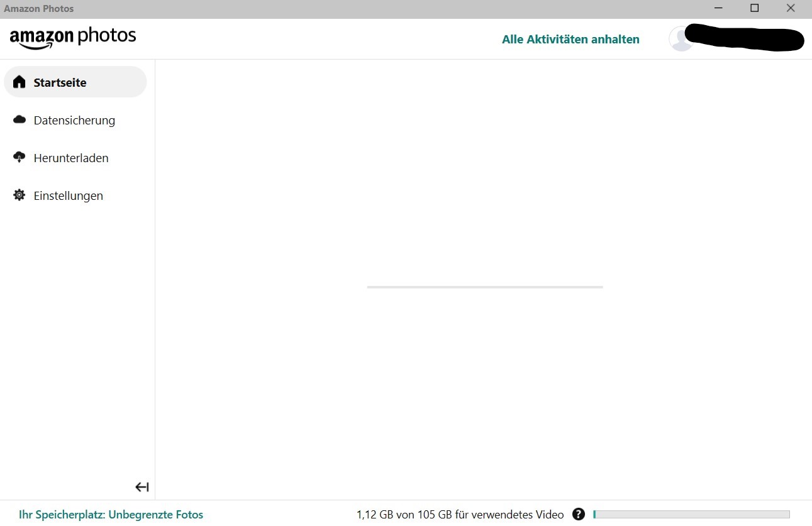This screenshot has width=812, height=526.
Task: Open Einstellungen via the gear icon
Action: pyautogui.click(x=19, y=195)
